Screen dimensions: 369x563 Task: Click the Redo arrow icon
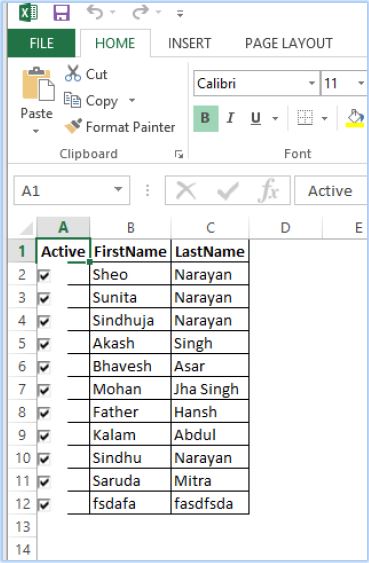tap(140, 12)
